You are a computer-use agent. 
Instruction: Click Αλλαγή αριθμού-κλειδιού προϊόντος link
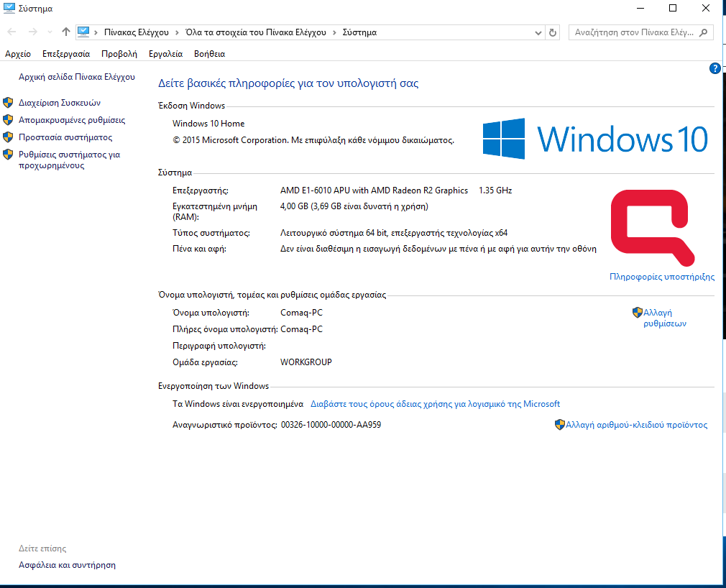tap(637, 425)
